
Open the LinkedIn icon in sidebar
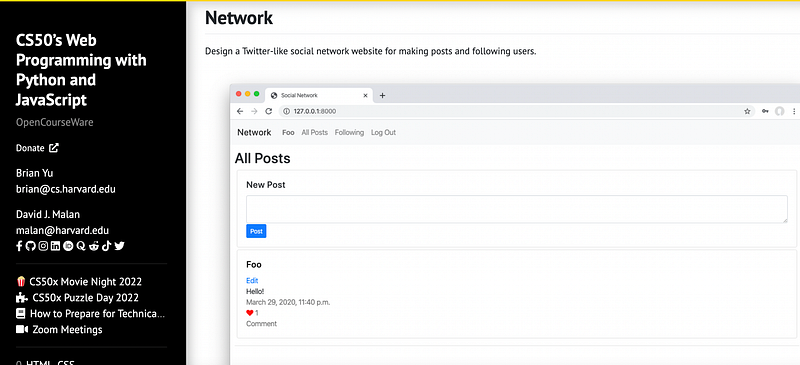point(55,246)
